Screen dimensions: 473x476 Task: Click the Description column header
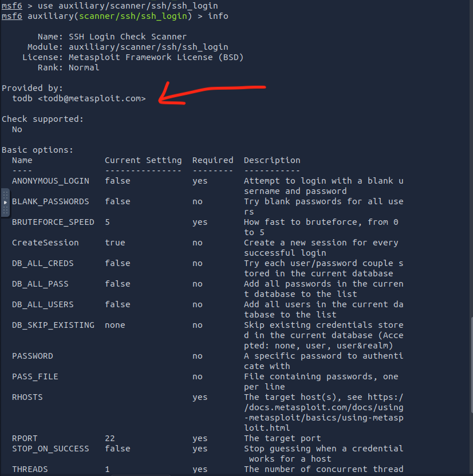tap(272, 160)
